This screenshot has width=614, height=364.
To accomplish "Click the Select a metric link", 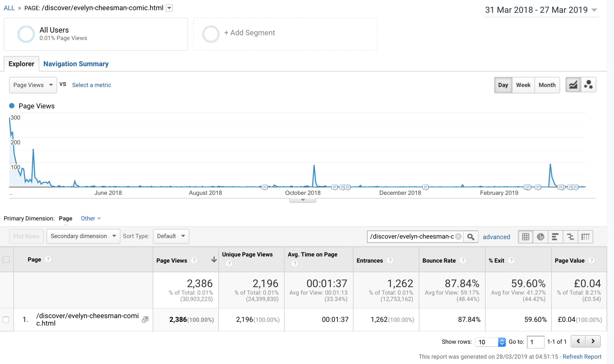I will pos(91,85).
